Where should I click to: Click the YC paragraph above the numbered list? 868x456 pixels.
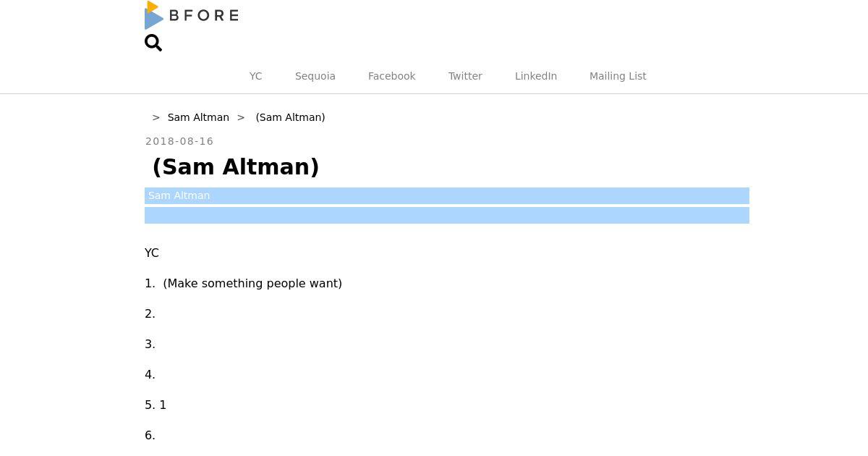pyautogui.click(x=152, y=253)
